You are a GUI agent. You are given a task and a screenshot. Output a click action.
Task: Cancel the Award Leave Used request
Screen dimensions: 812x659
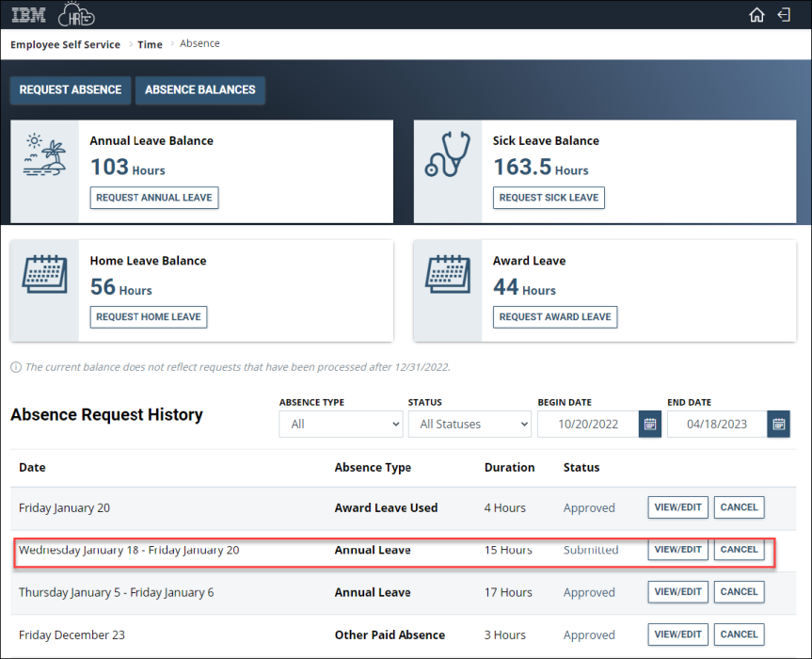(739, 506)
